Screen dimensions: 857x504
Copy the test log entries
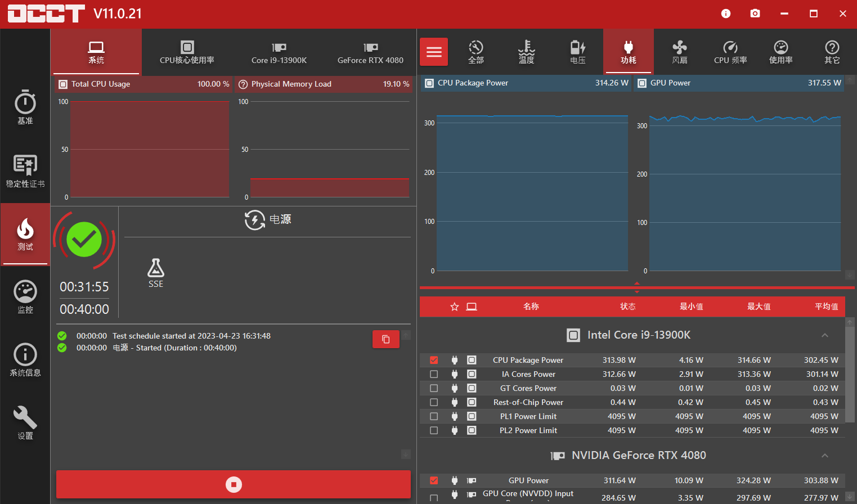[x=385, y=339]
